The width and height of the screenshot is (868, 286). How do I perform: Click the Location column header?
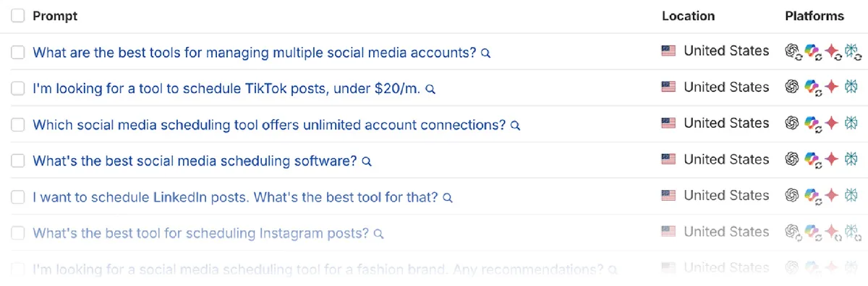688,16
